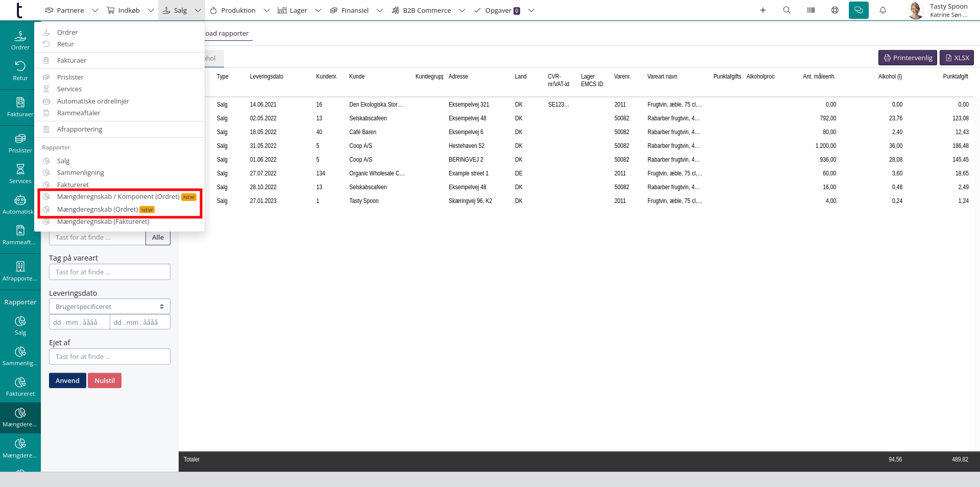980x487 pixels.
Task: Export report with XLSX button
Action: click(957, 58)
